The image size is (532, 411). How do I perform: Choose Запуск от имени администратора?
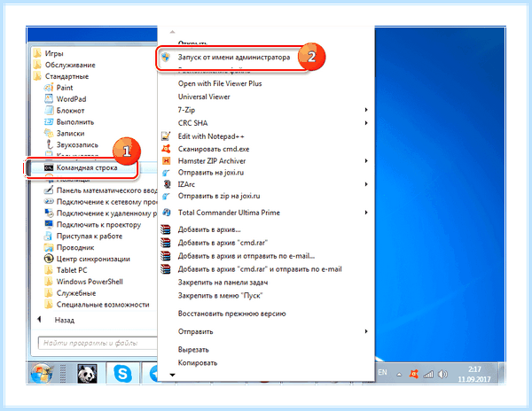pos(234,58)
